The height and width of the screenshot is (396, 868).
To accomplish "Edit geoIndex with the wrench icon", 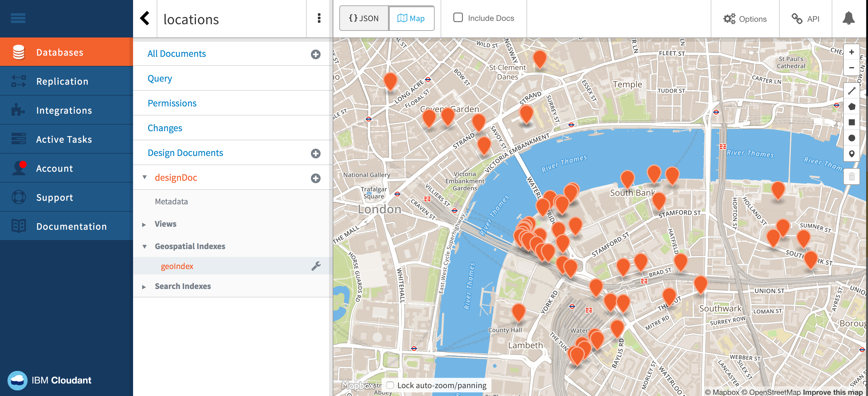I will (x=316, y=266).
